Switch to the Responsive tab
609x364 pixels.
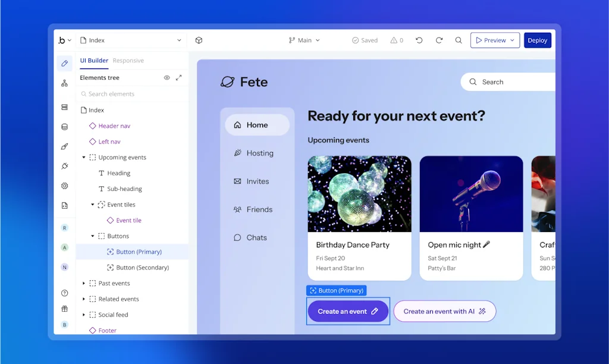[x=128, y=60]
